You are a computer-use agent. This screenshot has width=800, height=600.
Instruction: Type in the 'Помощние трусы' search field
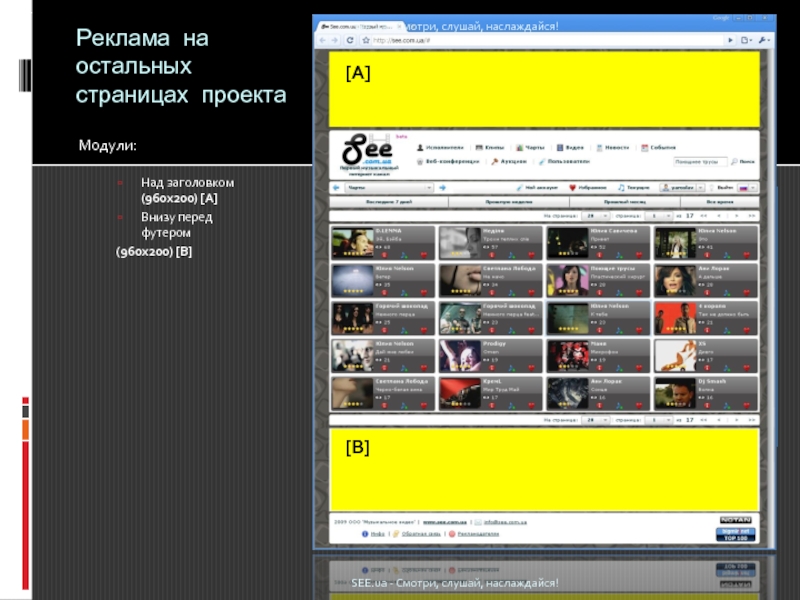pos(700,160)
